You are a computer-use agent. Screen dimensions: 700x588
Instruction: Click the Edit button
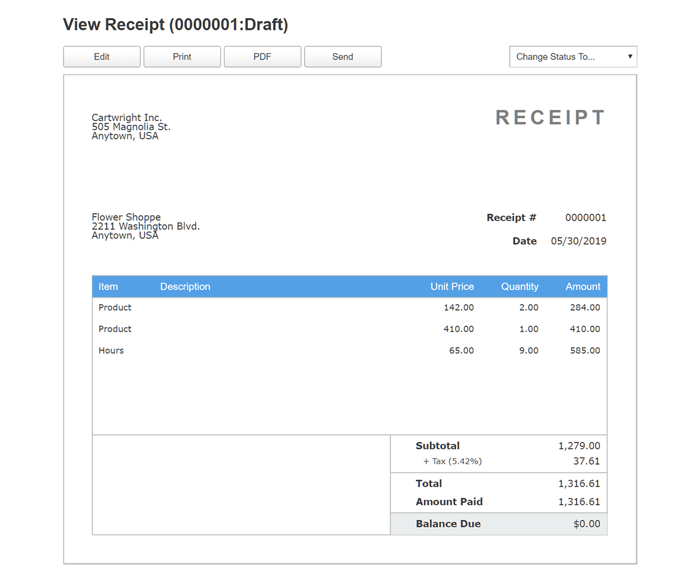(x=101, y=57)
